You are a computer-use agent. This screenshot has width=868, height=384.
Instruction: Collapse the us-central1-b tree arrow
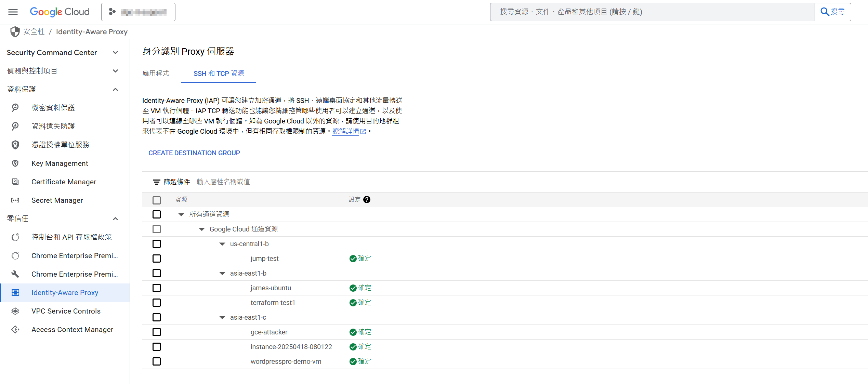(x=222, y=244)
